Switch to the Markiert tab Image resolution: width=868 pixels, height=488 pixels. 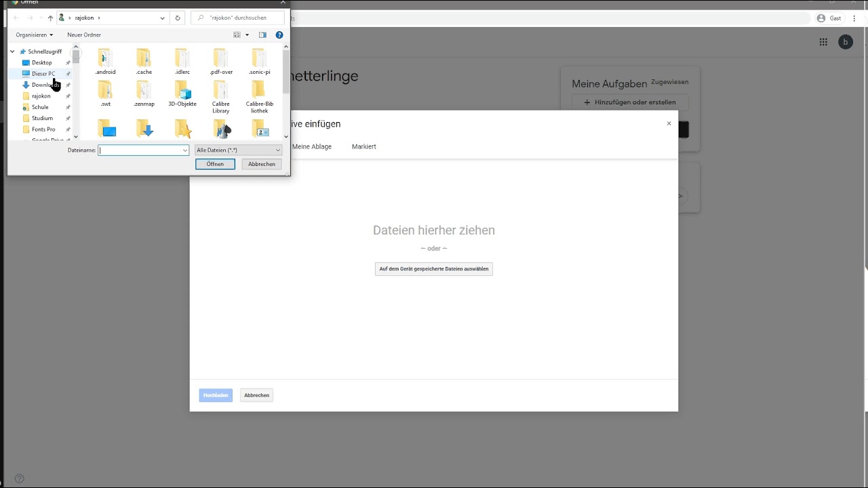pyautogui.click(x=363, y=146)
